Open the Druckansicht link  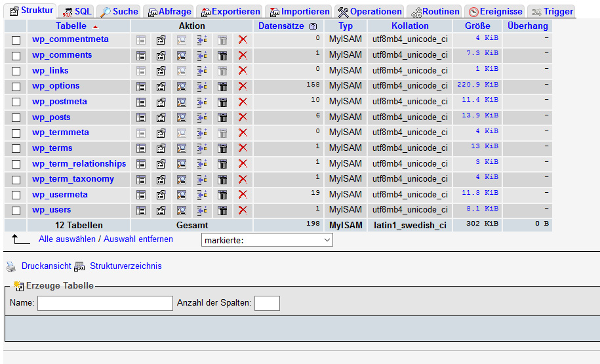[47, 266]
